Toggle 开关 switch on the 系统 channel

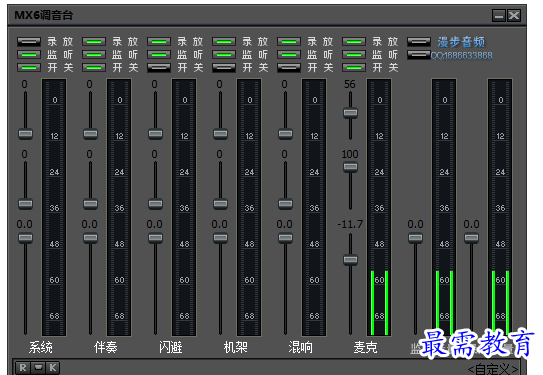tap(29, 68)
